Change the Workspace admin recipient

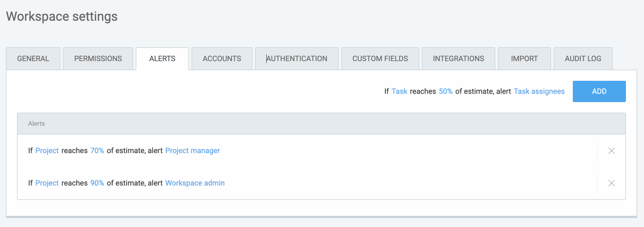click(194, 183)
